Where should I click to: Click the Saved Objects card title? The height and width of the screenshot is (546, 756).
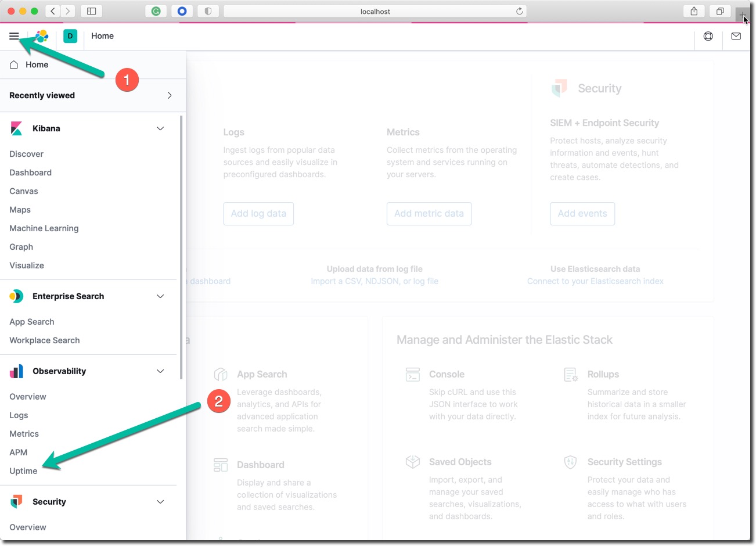point(460,462)
